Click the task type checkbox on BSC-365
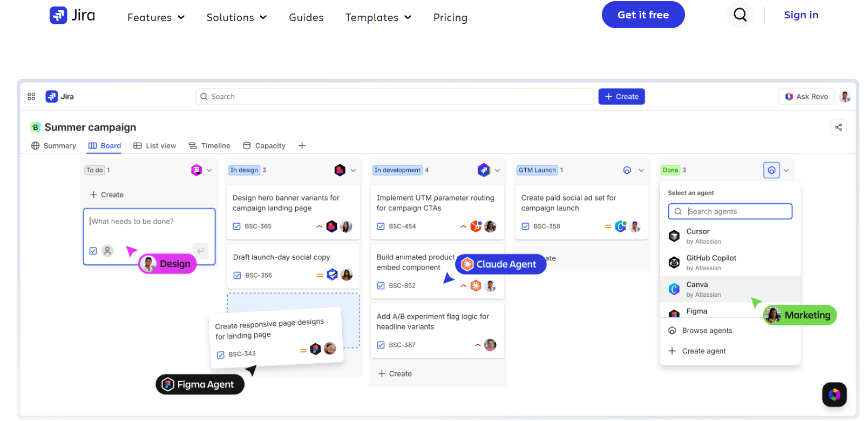Image resolution: width=868 pixels, height=421 pixels. pyautogui.click(x=237, y=226)
